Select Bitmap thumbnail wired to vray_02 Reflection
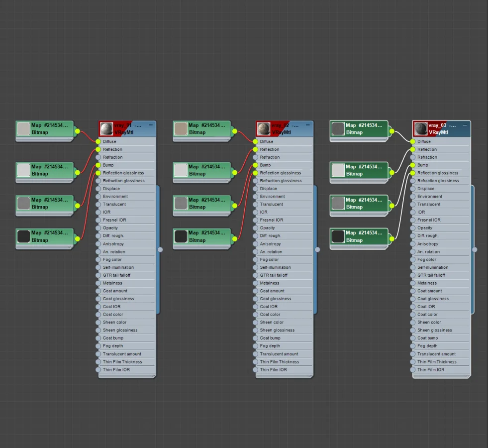488x448 pixels. coord(181,170)
